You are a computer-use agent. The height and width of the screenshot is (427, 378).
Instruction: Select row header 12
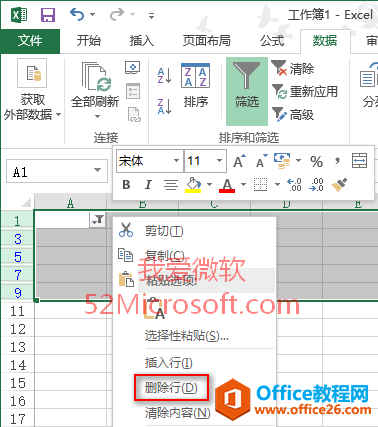(18, 329)
